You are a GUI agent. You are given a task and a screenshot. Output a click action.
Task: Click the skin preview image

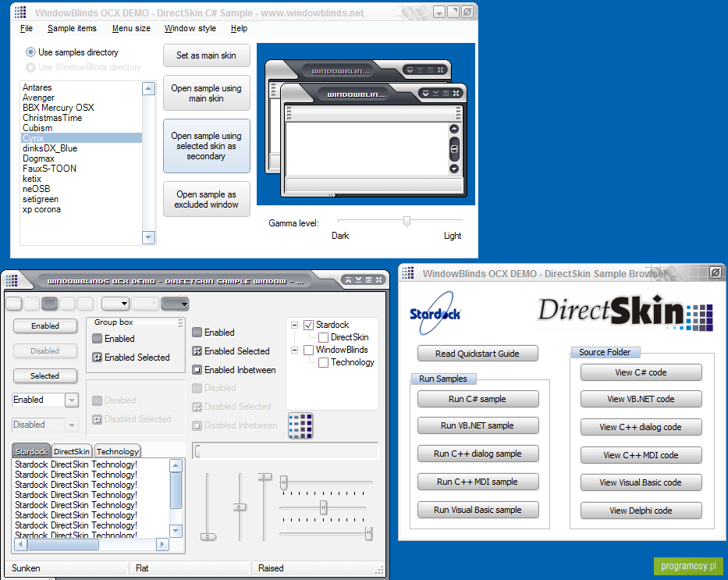pos(366,124)
